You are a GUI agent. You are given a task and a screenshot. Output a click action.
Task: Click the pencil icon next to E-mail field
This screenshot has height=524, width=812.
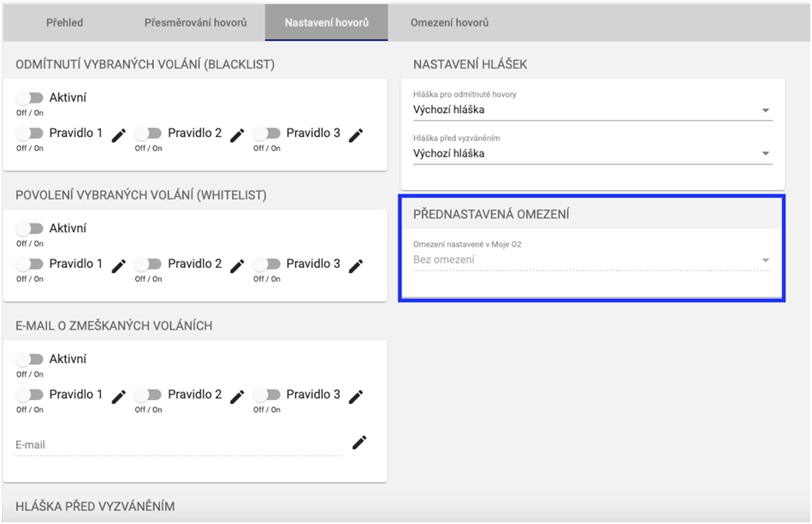tap(359, 442)
